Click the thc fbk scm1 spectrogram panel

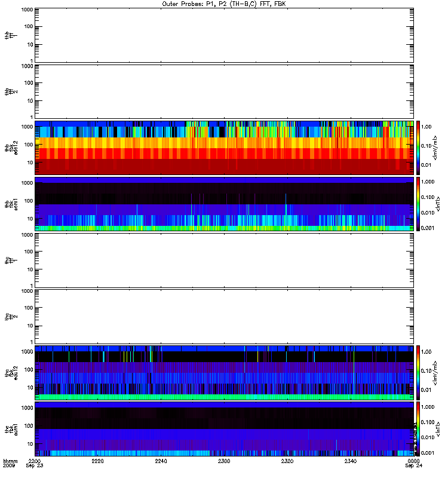(225, 429)
